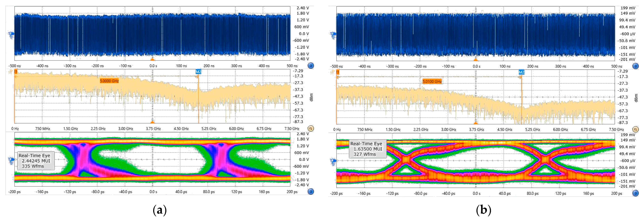This screenshot has height=220, width=644.
Task: Select the M2 marker flag in panel (a) spectrum
Action: click(198, 72)
